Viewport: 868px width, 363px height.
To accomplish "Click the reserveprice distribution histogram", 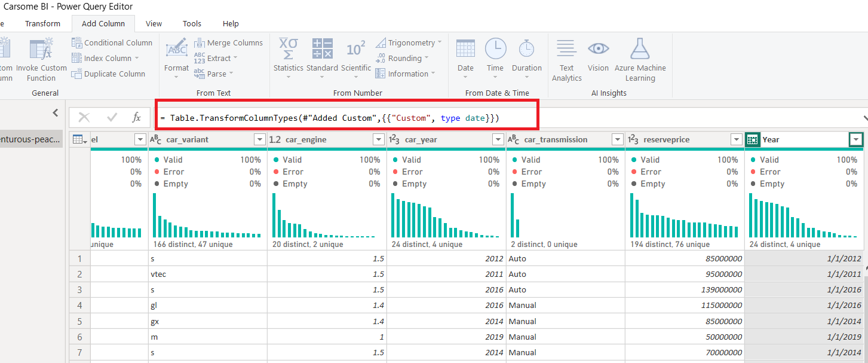I will point(685,215).
